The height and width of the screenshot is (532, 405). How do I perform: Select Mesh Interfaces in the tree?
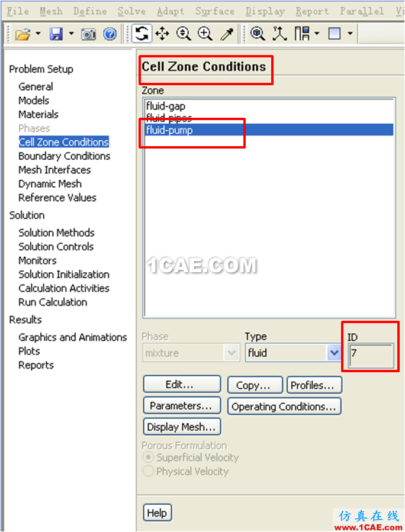54,170
